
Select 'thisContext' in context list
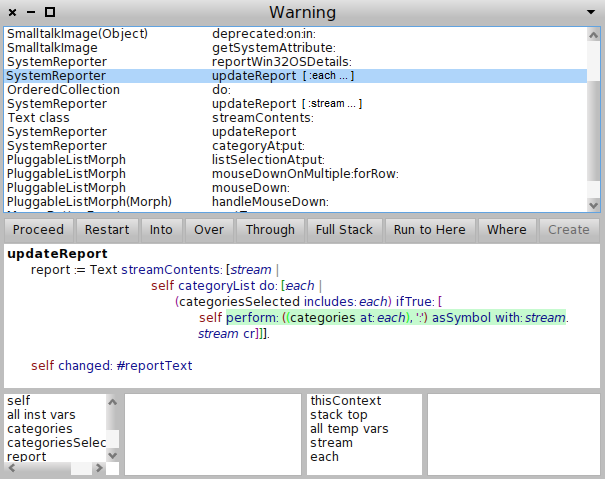tap(364, 401)
